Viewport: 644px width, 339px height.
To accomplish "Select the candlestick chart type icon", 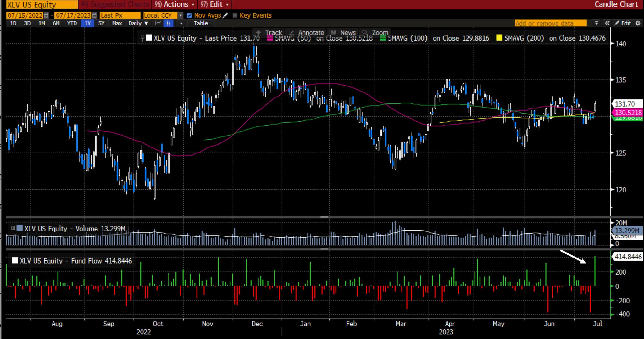I will click(169, 23).
